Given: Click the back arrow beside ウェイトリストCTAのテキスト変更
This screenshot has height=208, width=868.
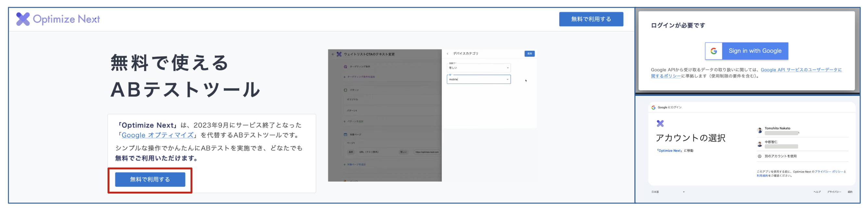Looking at the screenshot, I should (333, 54).
